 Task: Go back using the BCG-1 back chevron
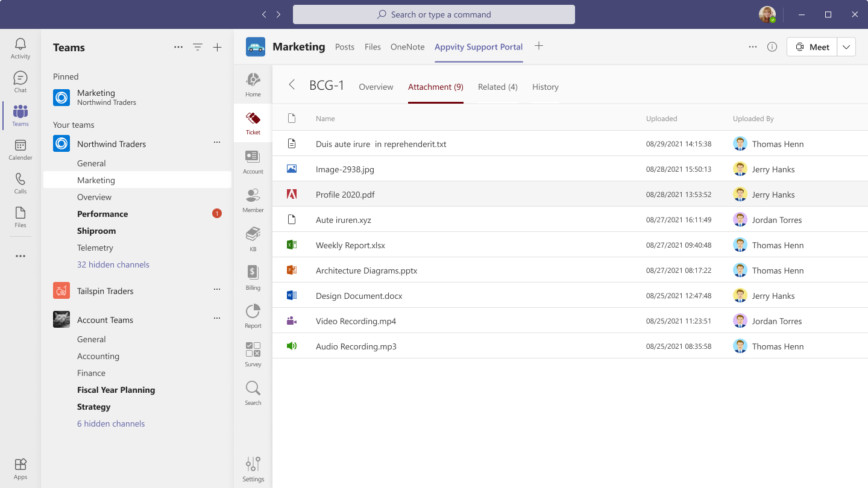(x=291, y=86)
